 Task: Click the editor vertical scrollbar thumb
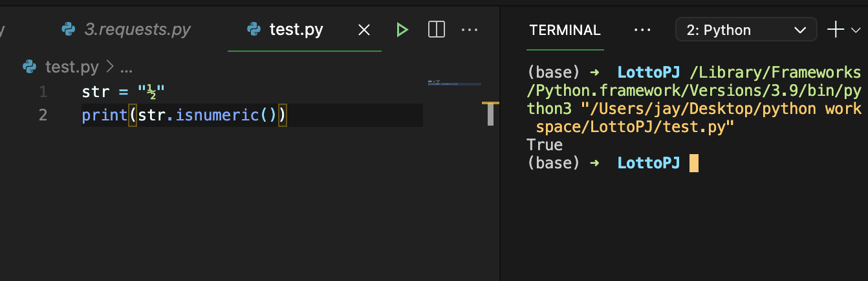(490, 115)
